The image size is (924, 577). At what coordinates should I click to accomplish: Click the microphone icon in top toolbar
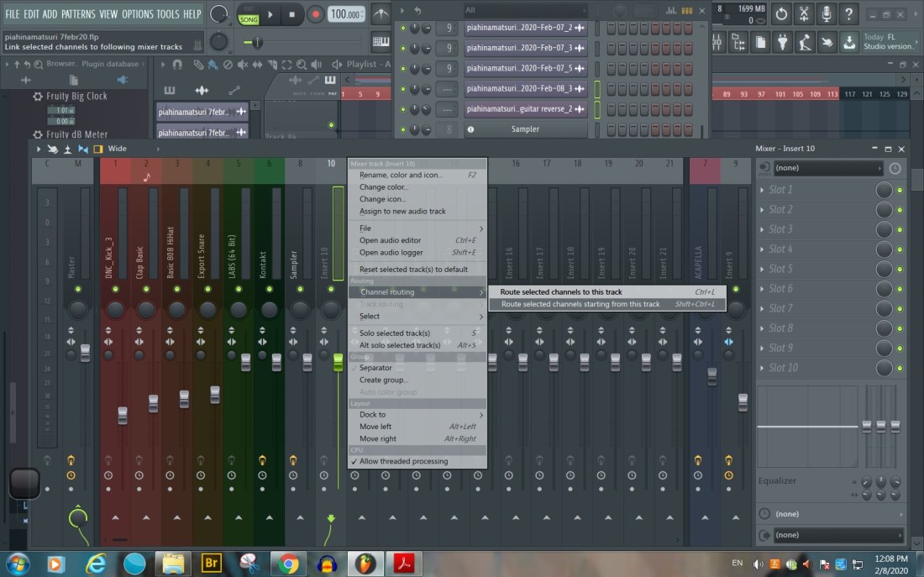tap(827, 14)
